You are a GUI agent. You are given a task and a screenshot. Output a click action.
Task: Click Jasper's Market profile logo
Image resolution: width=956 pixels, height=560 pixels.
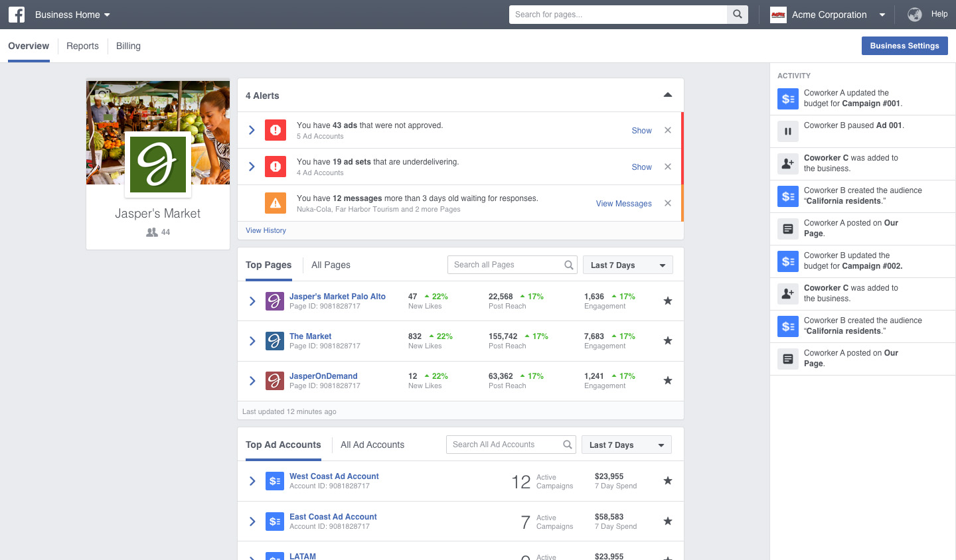(158, 165)
